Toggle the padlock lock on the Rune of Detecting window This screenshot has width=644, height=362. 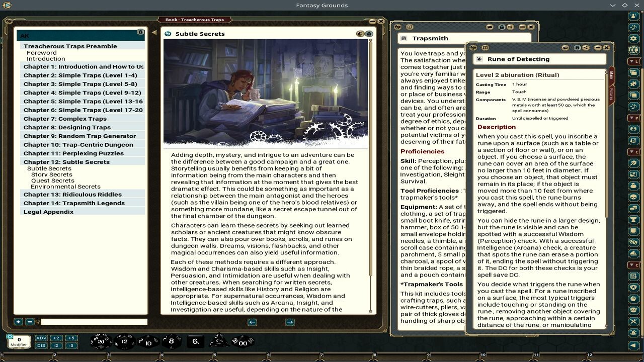pos(578,47)
